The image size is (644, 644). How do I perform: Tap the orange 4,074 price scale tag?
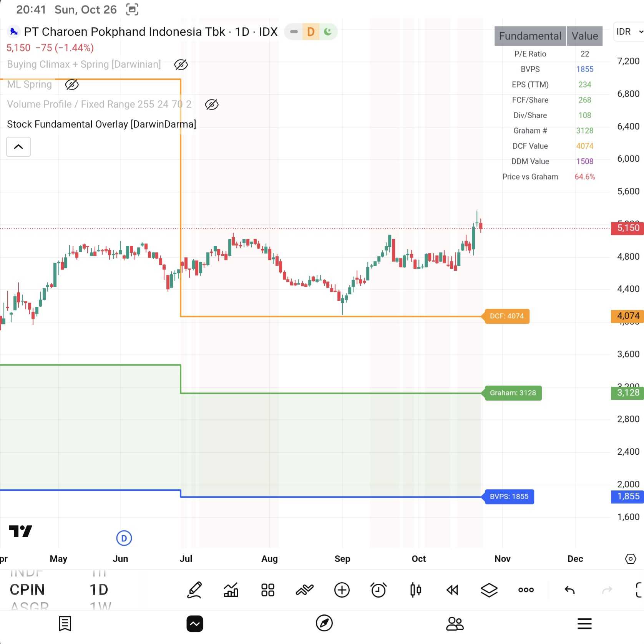pos(627,316)
